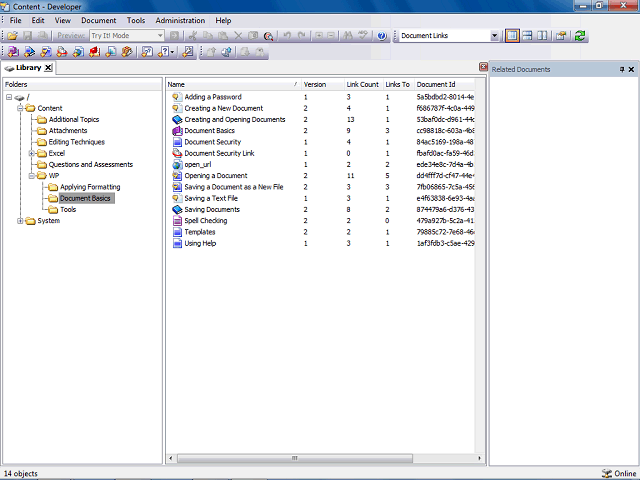Toggle the pin on Related Documents pane
640x480 pixels.
tap(622, 69)
